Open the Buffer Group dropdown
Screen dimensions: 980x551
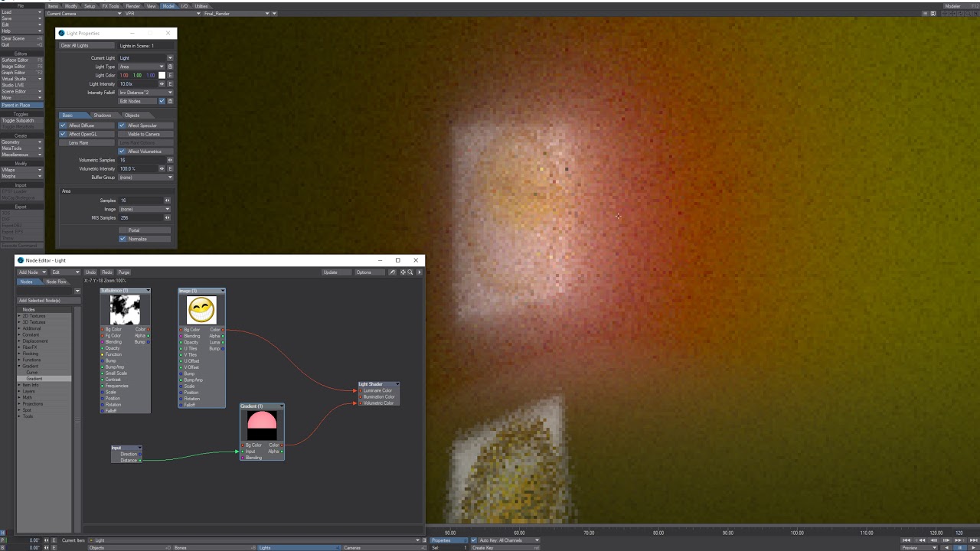point(145,178)
